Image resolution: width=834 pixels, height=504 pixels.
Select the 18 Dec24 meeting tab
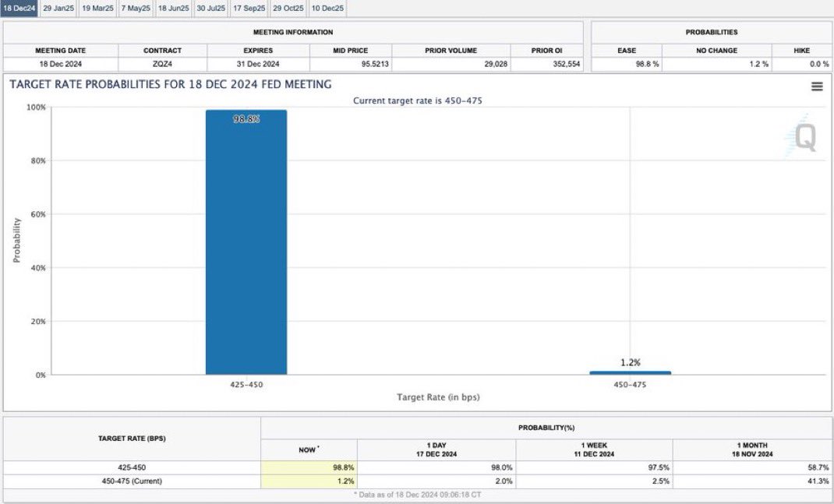click(19, 8)
